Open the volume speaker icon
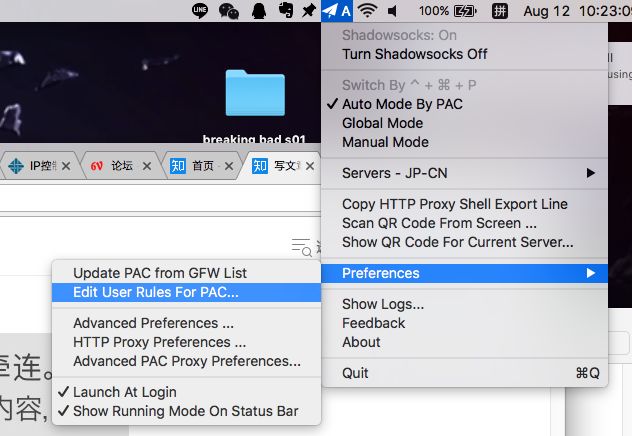The width and height of the screenshot is (632, 436). [392, 11]
